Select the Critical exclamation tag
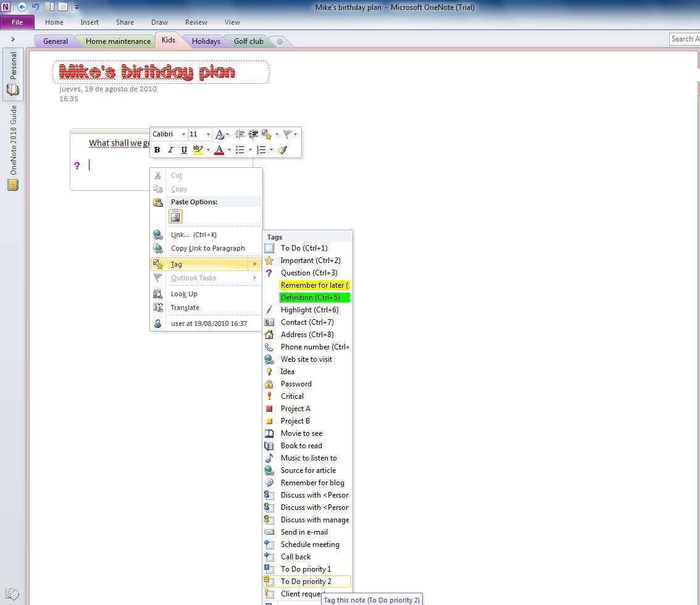This screenshot has height=605, width=700. tap(307, 396)
